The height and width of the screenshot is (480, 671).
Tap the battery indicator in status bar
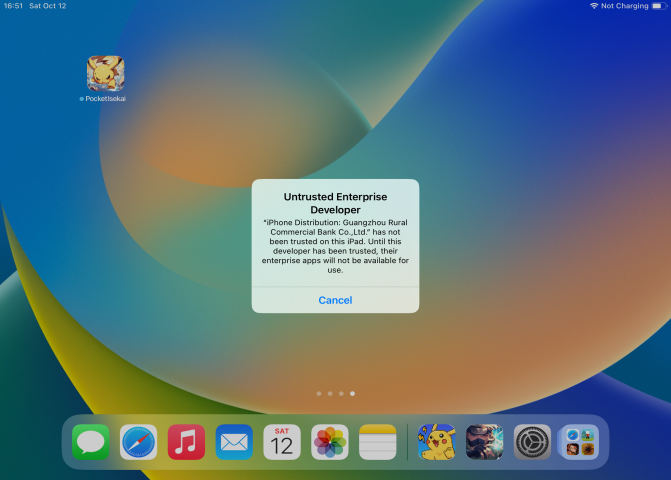click(659, 6)
